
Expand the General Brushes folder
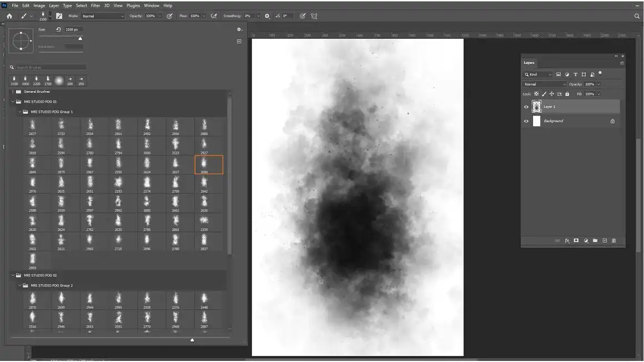click(13, 92)
